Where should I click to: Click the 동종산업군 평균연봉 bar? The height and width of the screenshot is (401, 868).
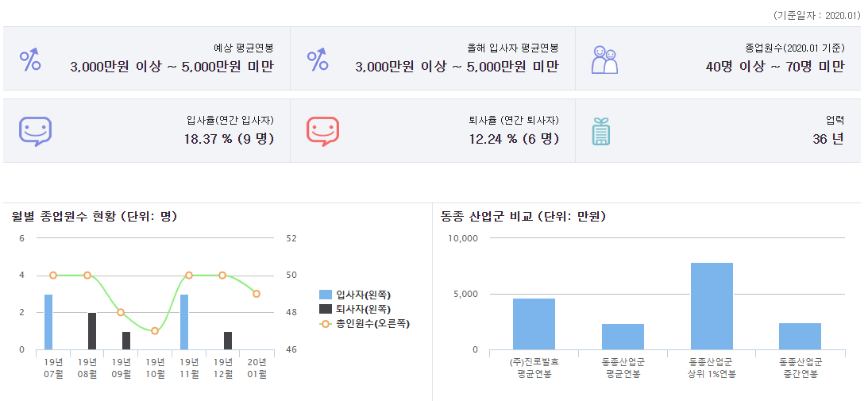click(623, 337)
